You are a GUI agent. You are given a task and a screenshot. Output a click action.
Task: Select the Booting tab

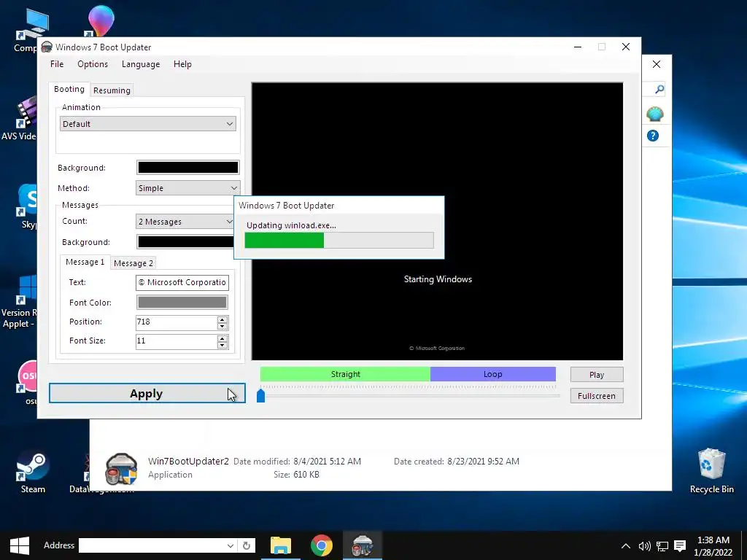[69, 89]
